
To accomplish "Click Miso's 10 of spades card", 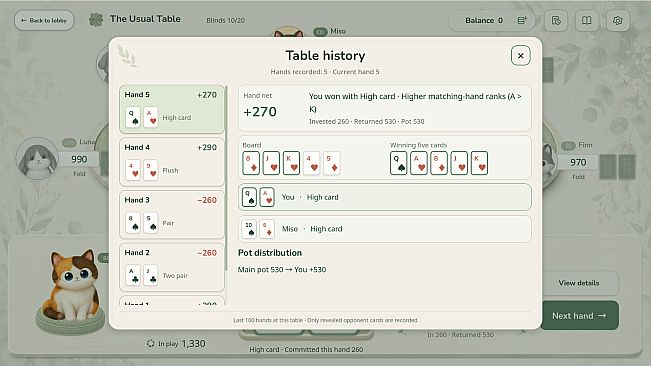I will point(249,229).
